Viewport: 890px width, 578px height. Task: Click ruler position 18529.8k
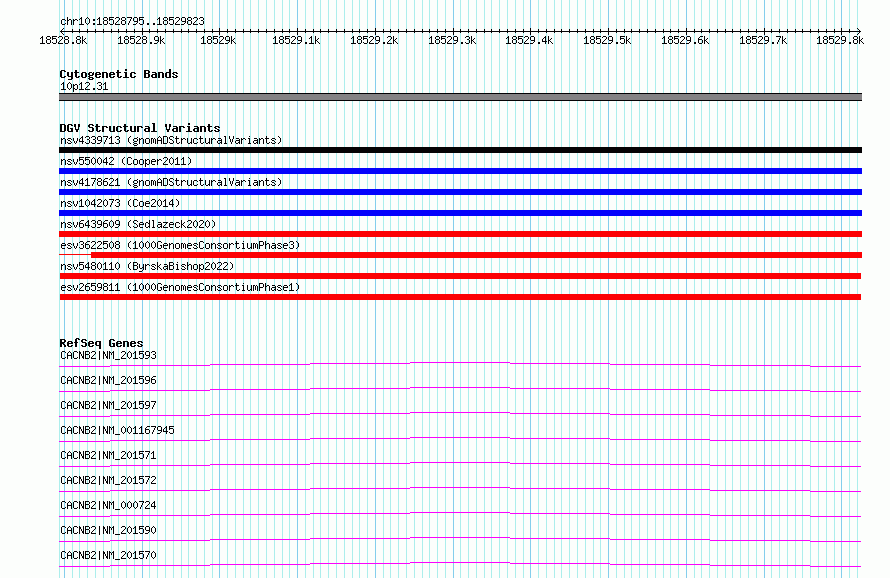[840, 40]
